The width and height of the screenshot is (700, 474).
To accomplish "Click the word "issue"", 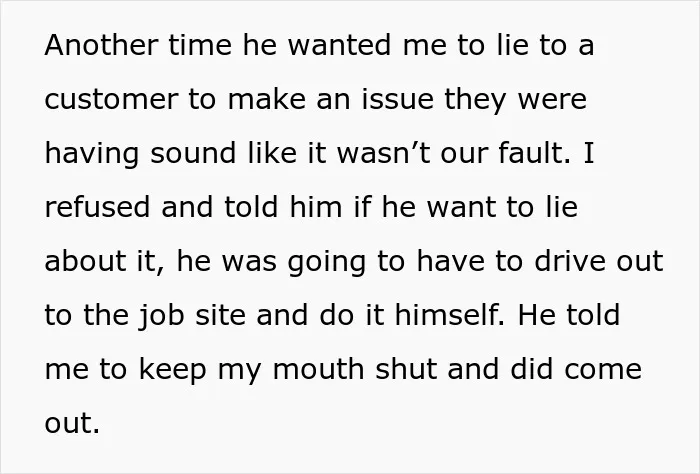I will coord(397,99).
